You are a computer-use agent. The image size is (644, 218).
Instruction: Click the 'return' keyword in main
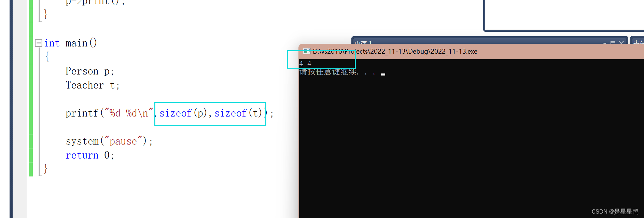[82, 155]
